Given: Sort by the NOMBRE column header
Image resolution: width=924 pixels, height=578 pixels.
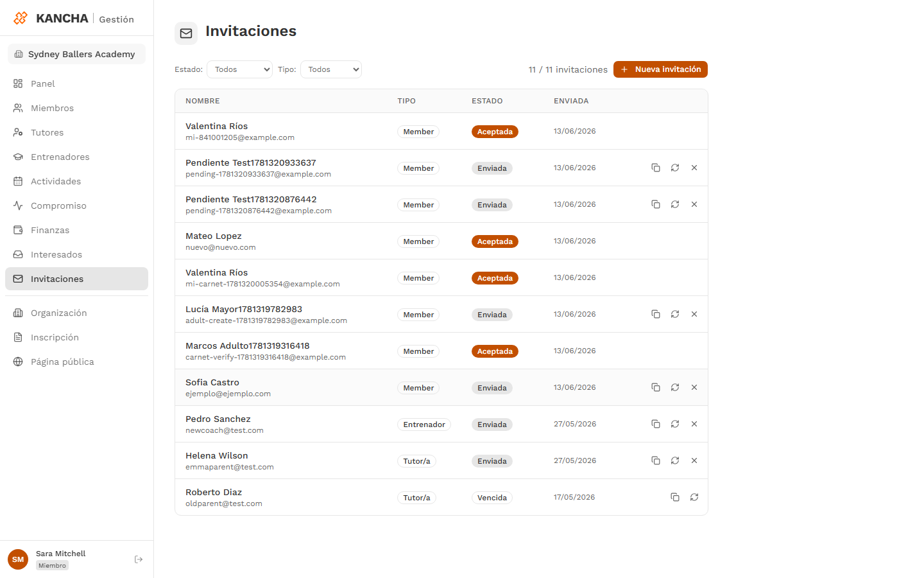Looking at the screenshot, I should coord(203,101).
